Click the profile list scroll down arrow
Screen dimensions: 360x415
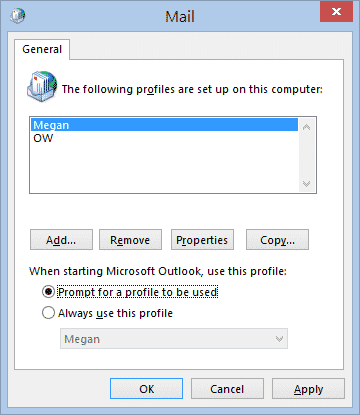pyautogui.click(x=306, y=183)
